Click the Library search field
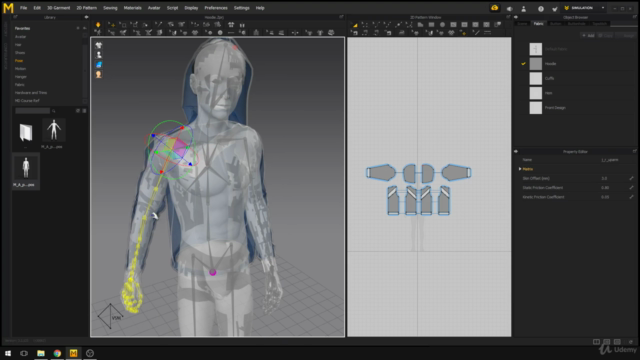Image resolution: width=640 pixels, height=360 pixels. click(32, 111)
